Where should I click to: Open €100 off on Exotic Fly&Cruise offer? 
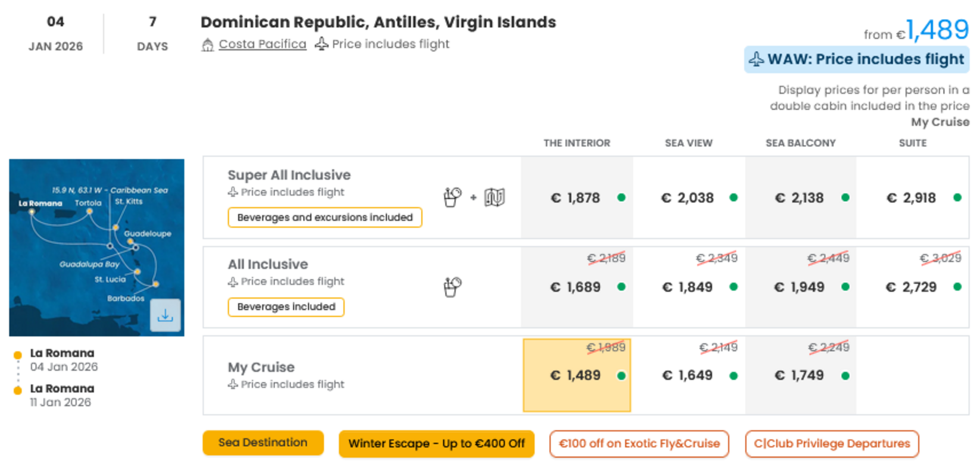[639, 444]
